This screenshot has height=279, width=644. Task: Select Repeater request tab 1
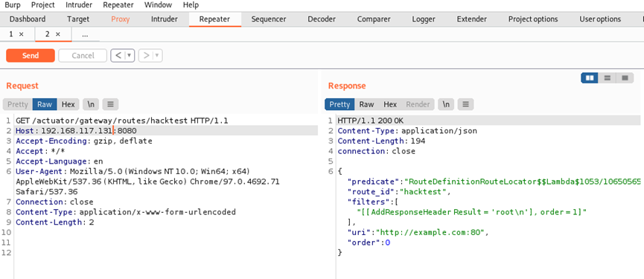(11, 34)
